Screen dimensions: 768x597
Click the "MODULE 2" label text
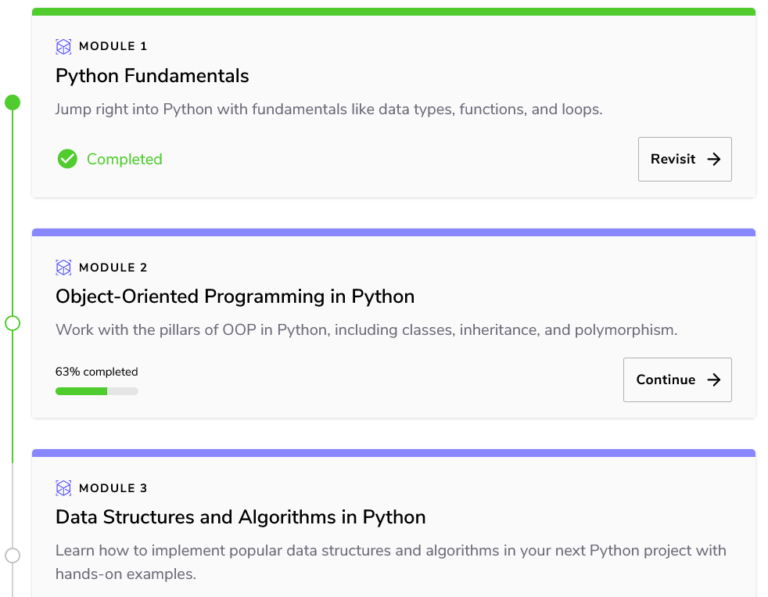tap(113, 267)
